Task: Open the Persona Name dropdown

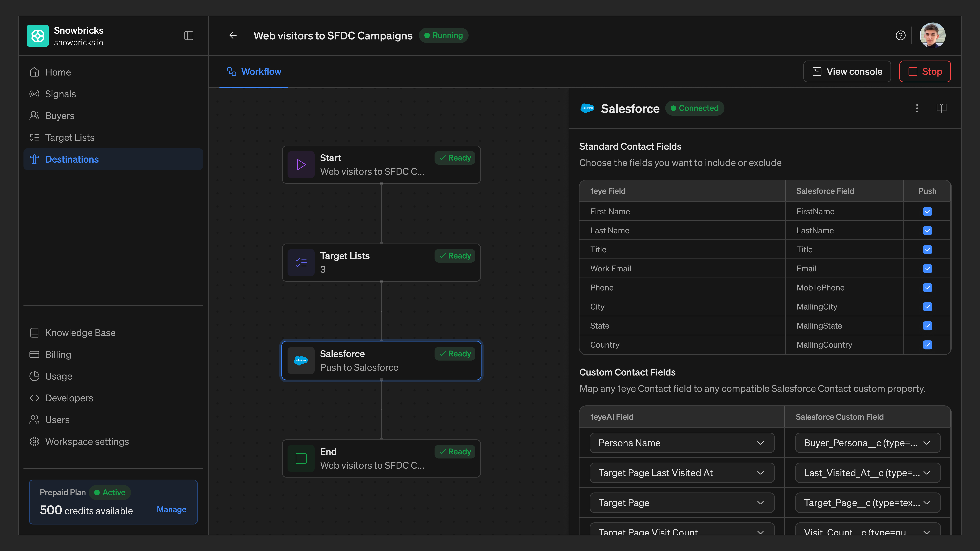Action: pos(682,443)
